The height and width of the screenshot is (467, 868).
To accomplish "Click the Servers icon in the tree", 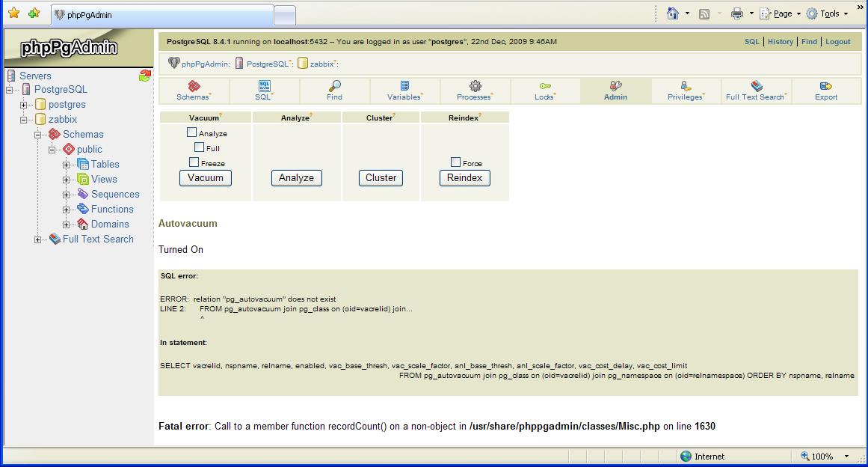I will [x=11, y=76].
